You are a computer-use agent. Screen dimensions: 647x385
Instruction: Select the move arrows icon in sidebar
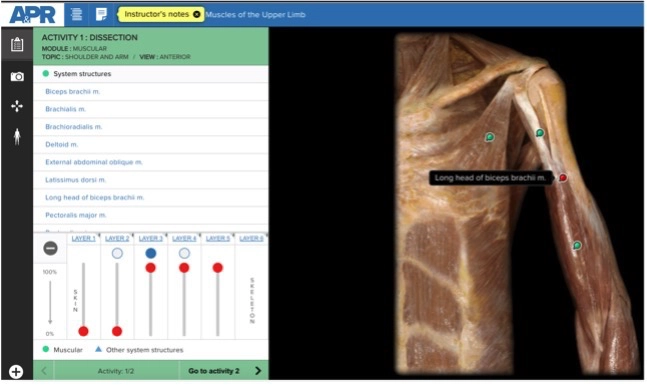pos(17,106)
